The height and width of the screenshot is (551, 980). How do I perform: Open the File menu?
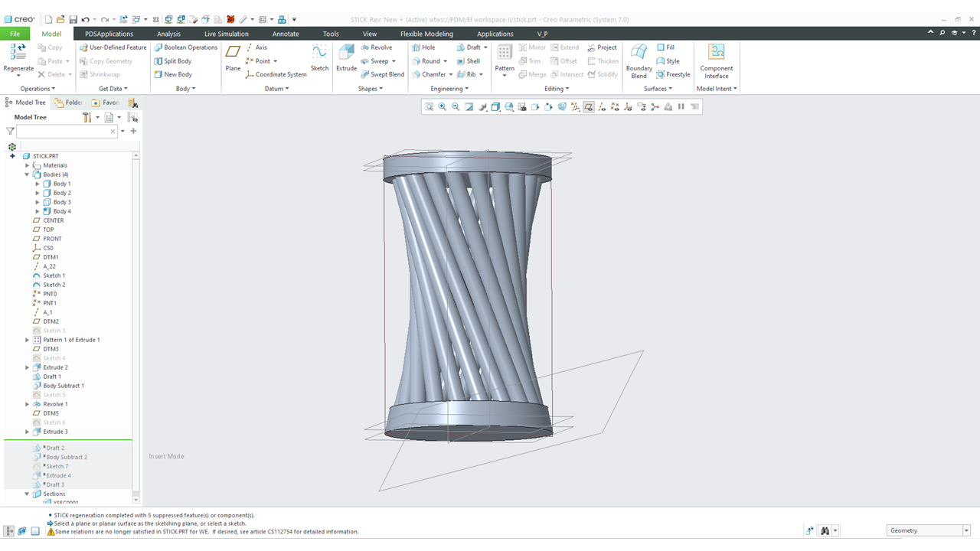pyautogui.click(x=15, y=34)
